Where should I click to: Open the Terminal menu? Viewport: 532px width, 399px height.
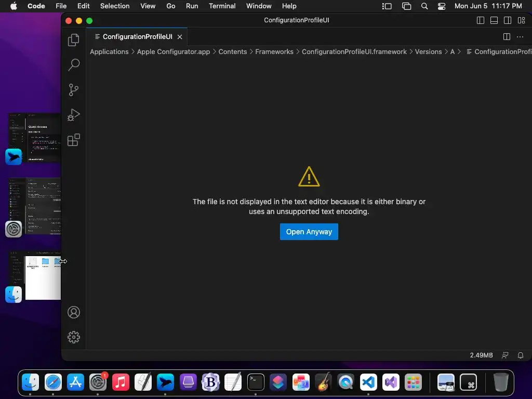(x=222, y=6)
